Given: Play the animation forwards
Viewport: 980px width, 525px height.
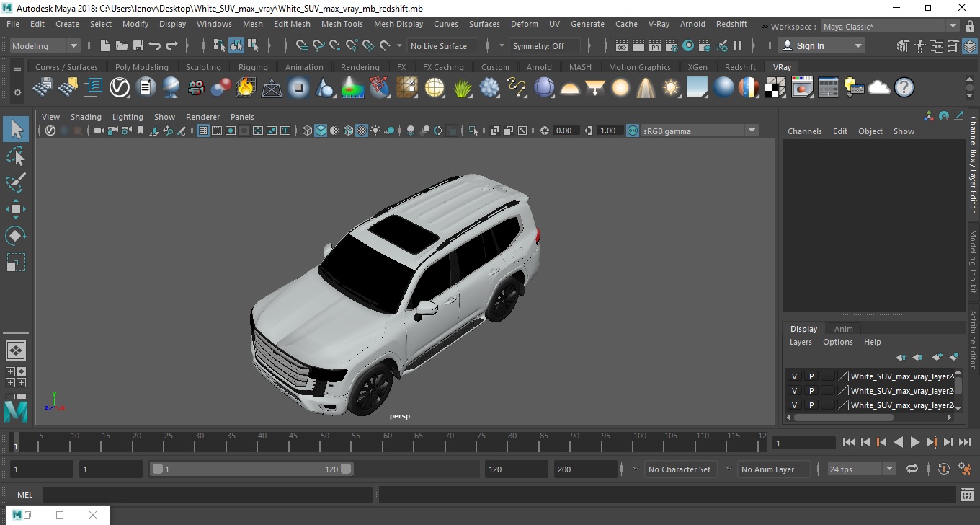Looking at the screenshot, I should point(915,443).
